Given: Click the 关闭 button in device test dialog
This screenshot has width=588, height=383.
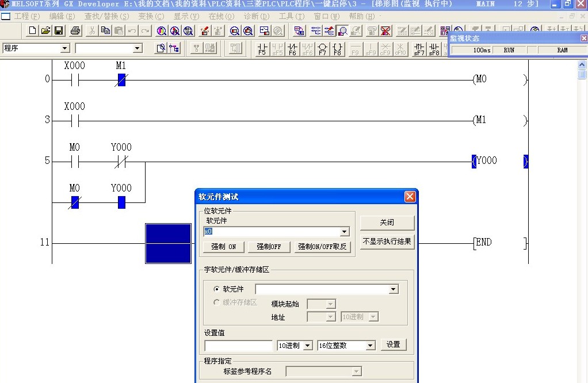Looking at the screenshot, I should [x=387, y=222].
